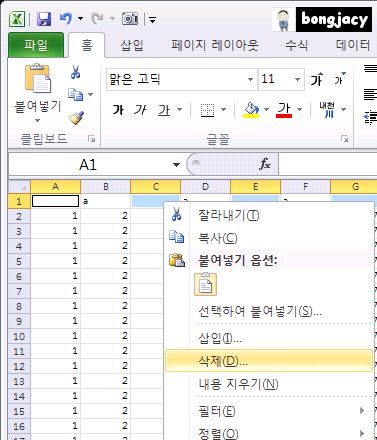Toggle bold 가 formatting

[118, 109]
